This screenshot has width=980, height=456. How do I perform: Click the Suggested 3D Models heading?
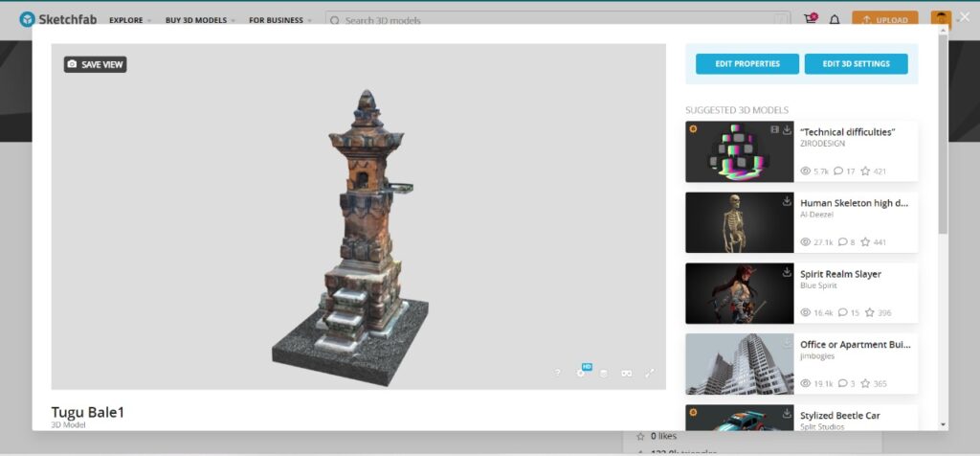pyautogui.click(x=737, y=110)
